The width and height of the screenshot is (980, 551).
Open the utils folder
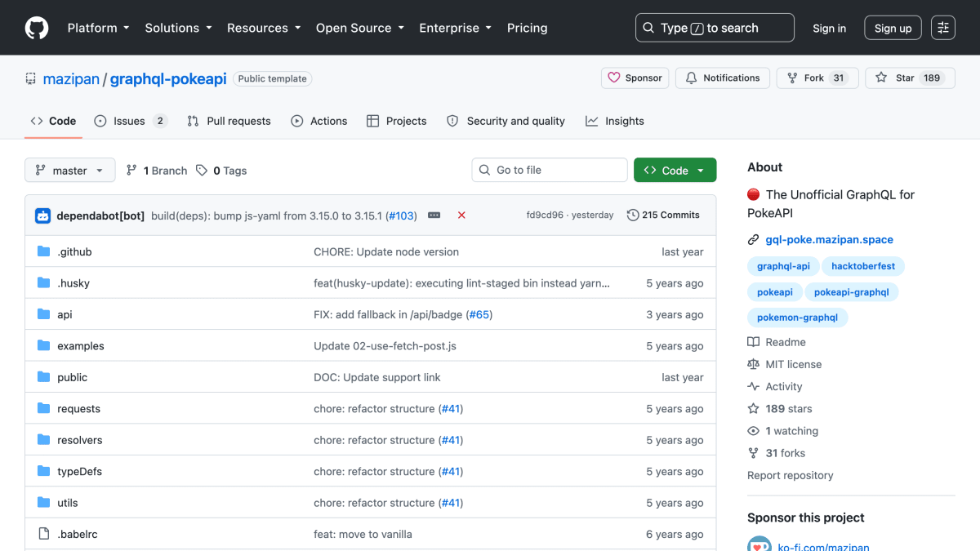[x=68, y=503]
